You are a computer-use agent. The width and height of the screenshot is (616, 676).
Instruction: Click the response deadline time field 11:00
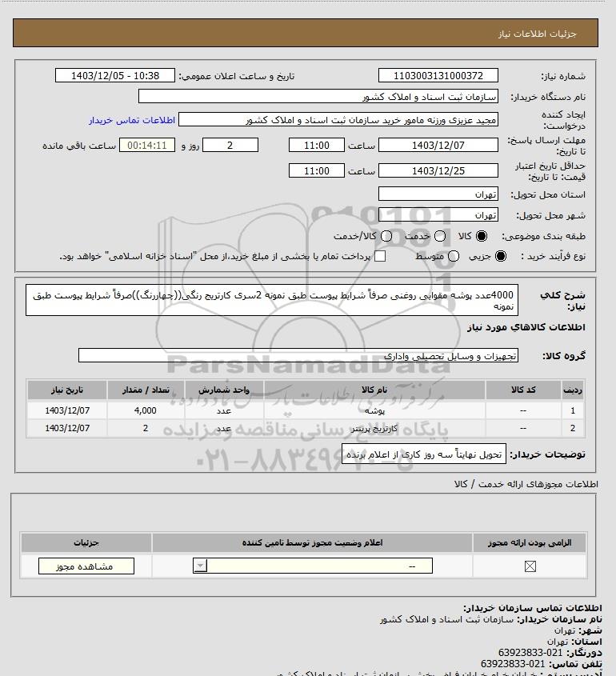tap(317, 146)
